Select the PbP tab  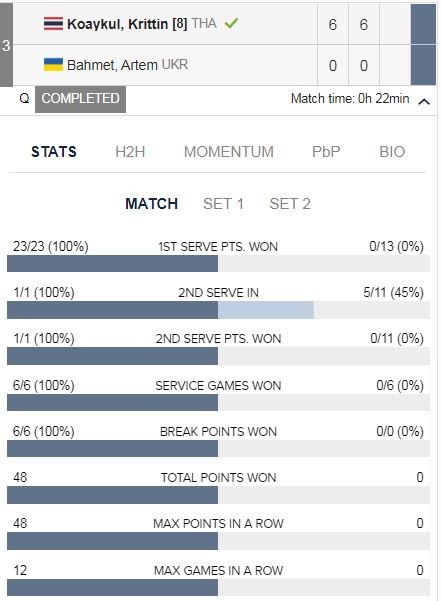coord(326,152)
